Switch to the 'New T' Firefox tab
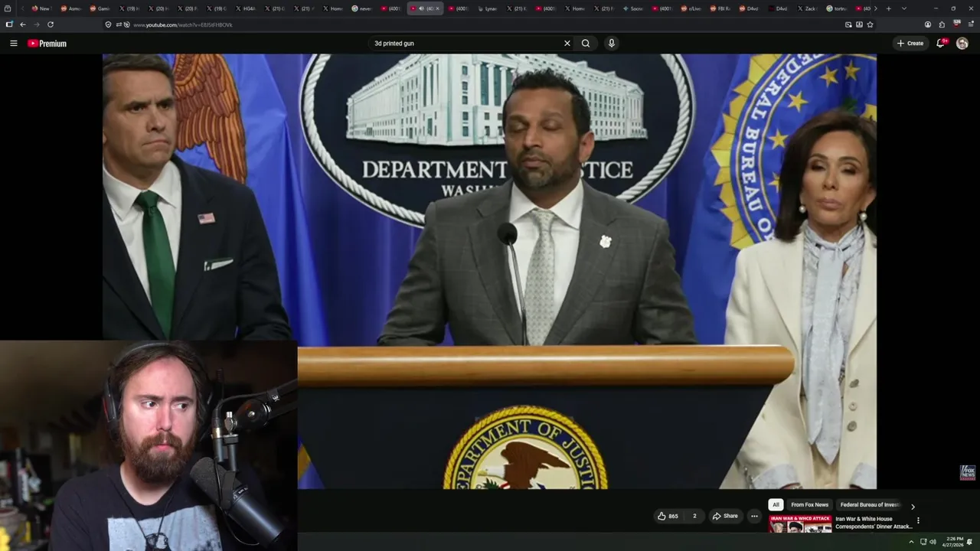Image resolution: width=980 pixels, height=551 pixels. coord(41,8)
